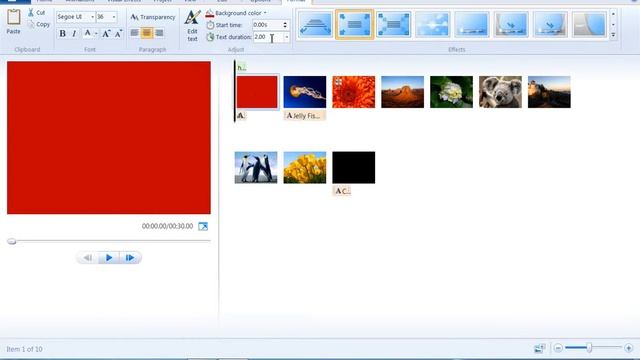Click the Text duration input field
The width and height of the screenshot is (640, 360).
267,37
